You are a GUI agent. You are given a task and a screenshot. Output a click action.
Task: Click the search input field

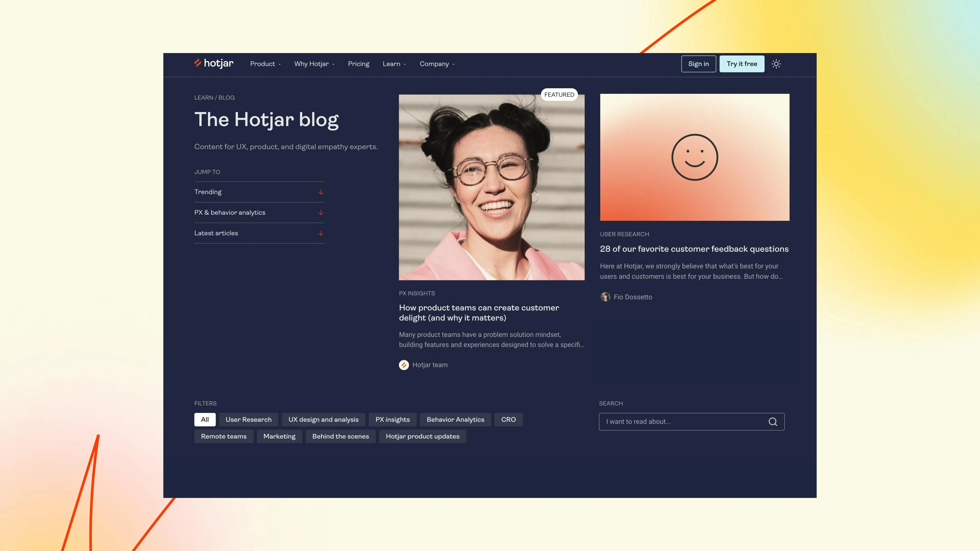[x=692, y=422]
